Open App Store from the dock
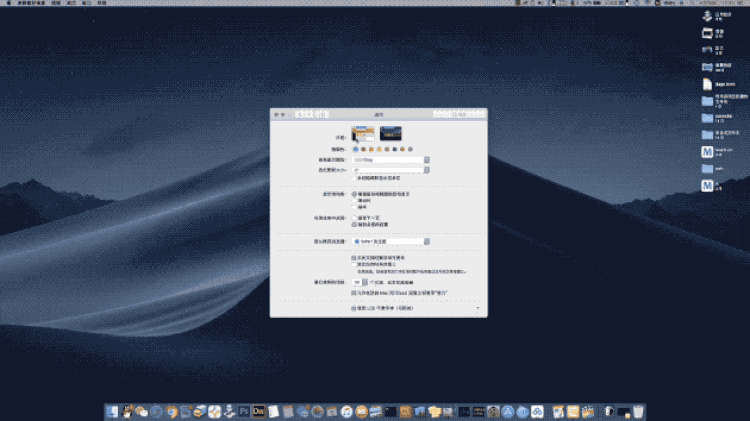 pyautogui.click(x=508, y=411)
